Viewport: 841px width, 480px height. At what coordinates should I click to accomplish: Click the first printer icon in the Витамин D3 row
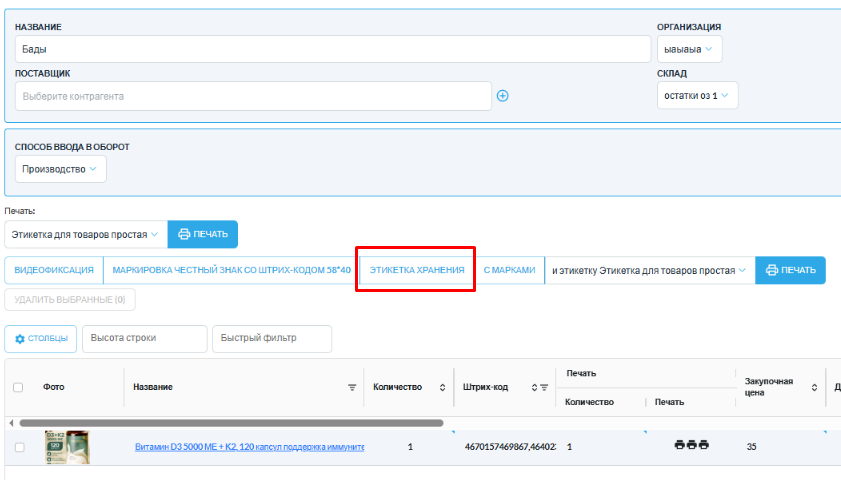coord(680,445)
